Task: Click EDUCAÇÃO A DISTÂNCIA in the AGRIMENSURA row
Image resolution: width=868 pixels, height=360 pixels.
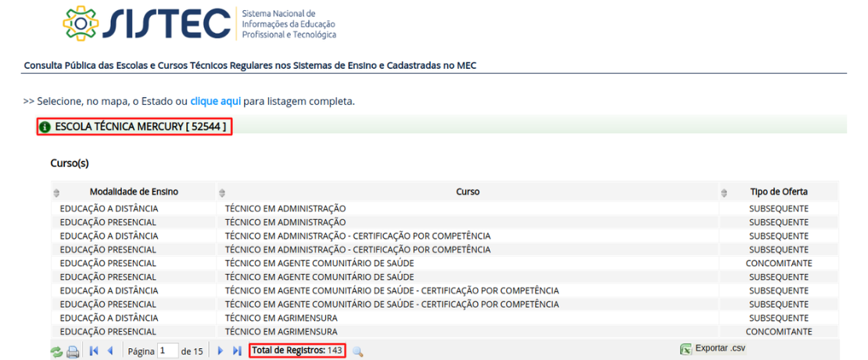Action: (x=109, y=318)
